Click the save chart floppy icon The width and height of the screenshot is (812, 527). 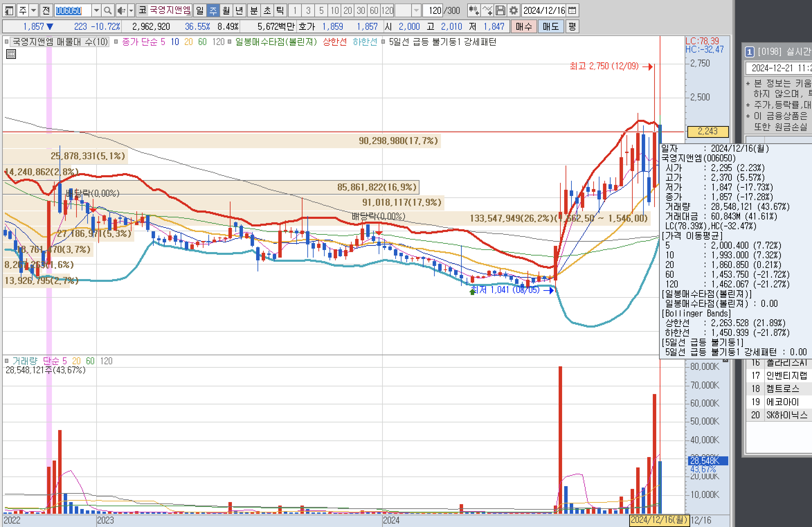coord(500,11)
